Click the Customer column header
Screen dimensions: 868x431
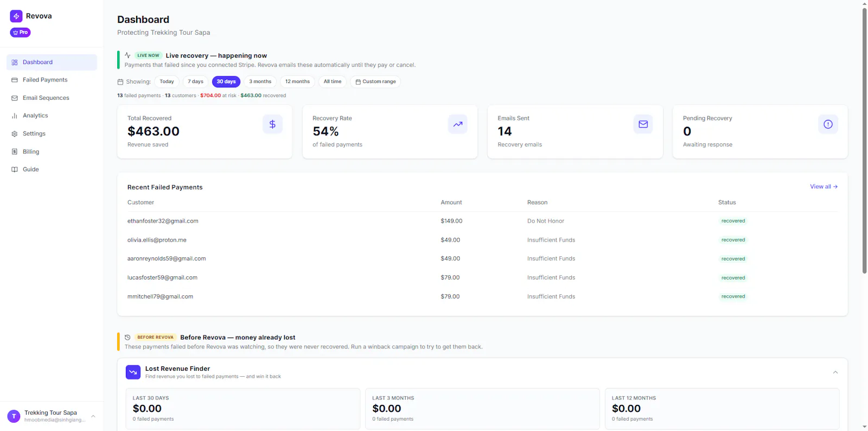(141, 202)
